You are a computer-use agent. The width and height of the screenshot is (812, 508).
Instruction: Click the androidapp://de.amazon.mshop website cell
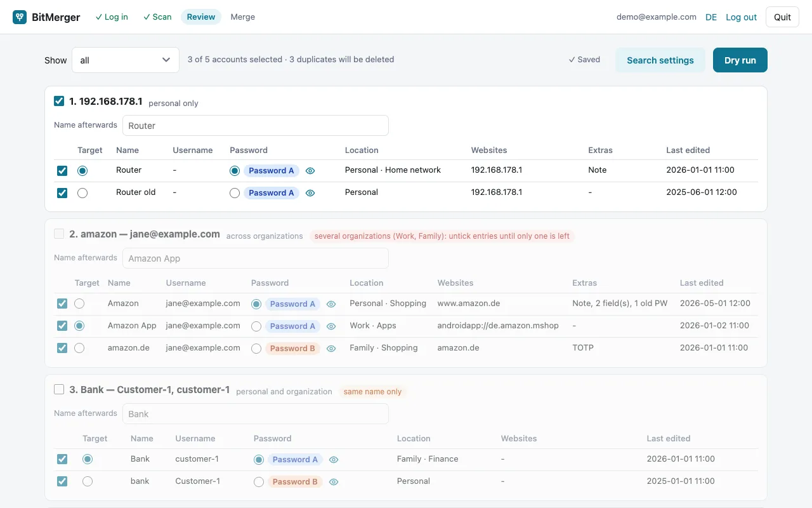(x=498, y=326)
